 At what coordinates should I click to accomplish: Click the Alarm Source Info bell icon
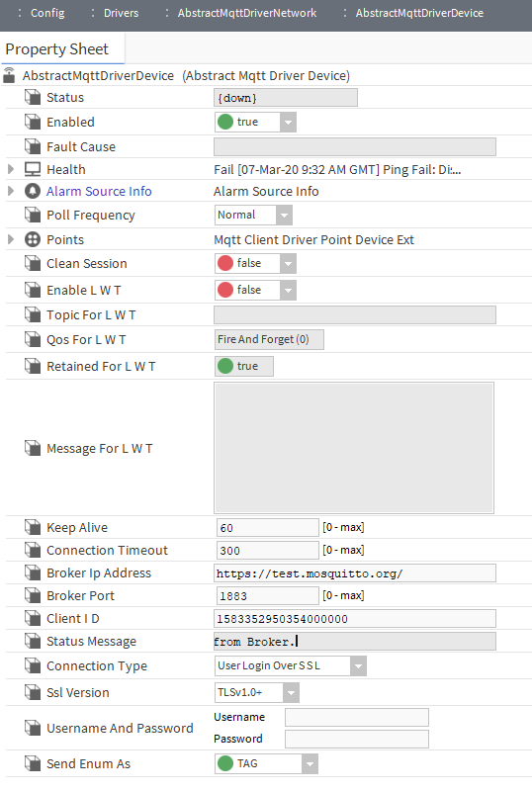(x=33, y=191)
